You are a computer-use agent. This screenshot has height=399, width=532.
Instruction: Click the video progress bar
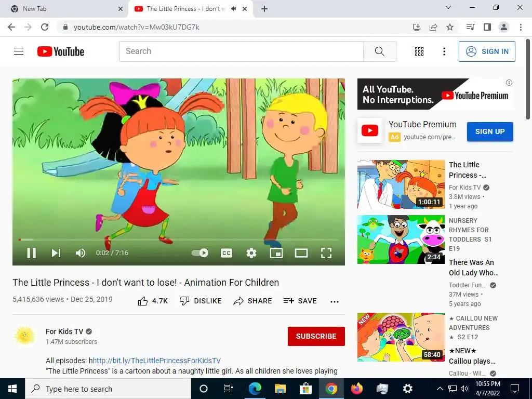click(x=179, y=240)
